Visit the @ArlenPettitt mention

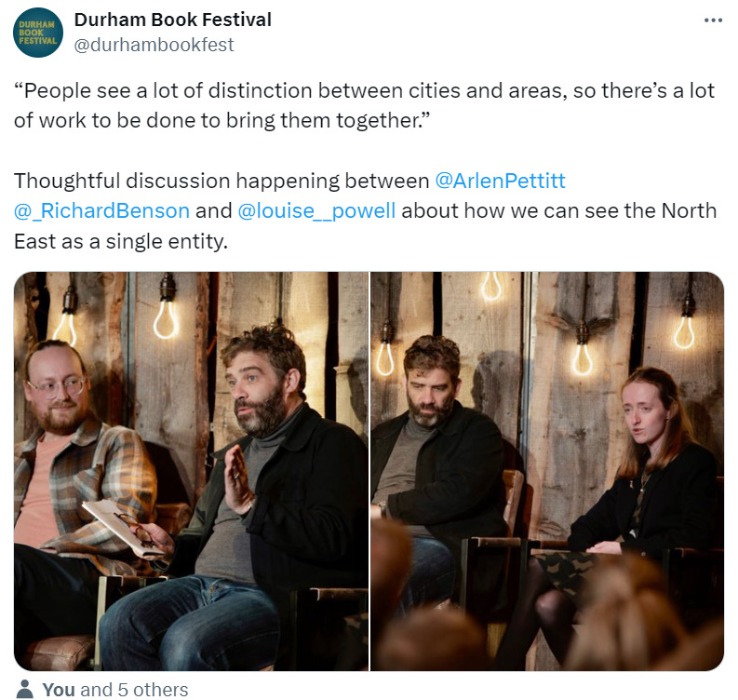click(500, 181)
